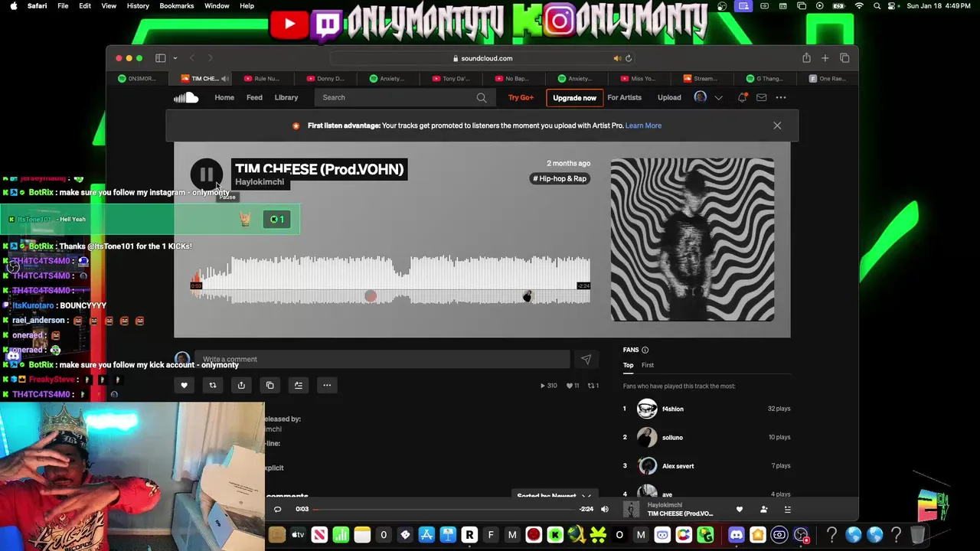This screenshot has height=551, width=980.
Task: Click the Upgrade now button
Action: tap(574, 98)
